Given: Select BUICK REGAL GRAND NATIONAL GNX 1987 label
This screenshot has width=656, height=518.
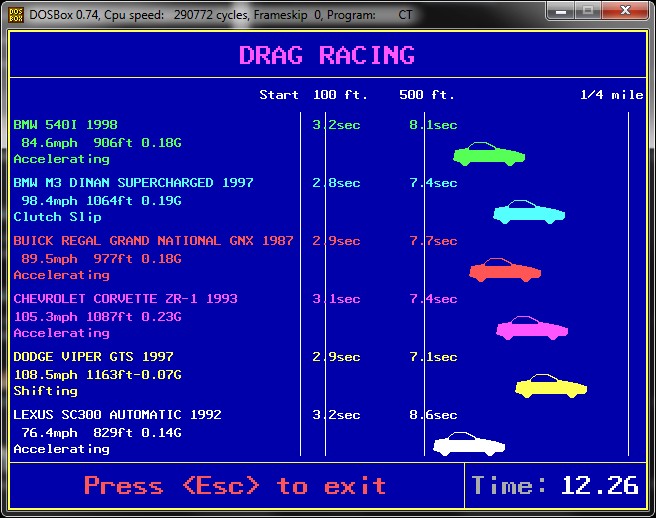Looking at the screenshot, I should point(153,241).
